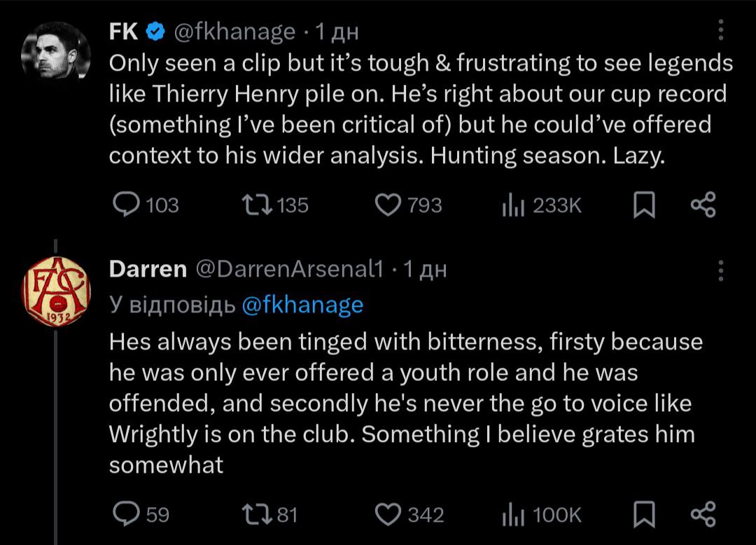
Task: Bookmark Darren's reply tweet
Action: click(x=644, y=515)
